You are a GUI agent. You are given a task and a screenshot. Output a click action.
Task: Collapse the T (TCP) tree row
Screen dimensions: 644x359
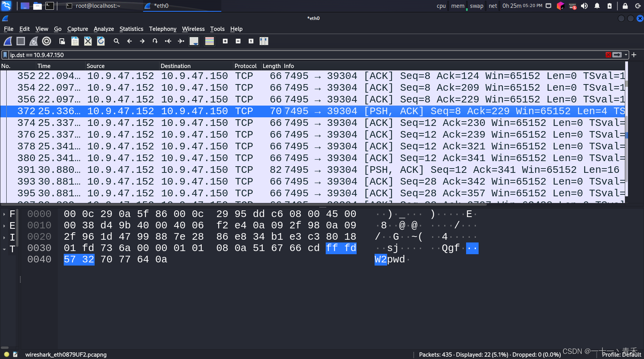[4, 249]
